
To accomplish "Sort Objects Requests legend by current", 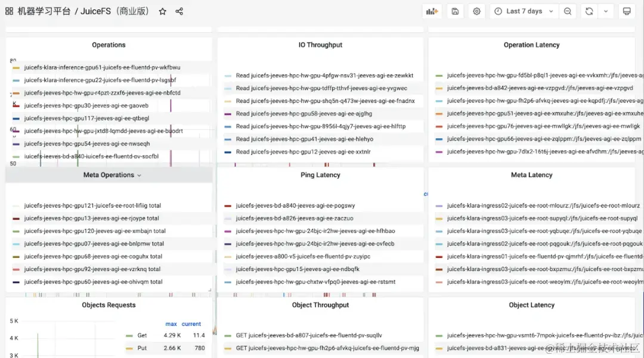I will coord(191,324).
